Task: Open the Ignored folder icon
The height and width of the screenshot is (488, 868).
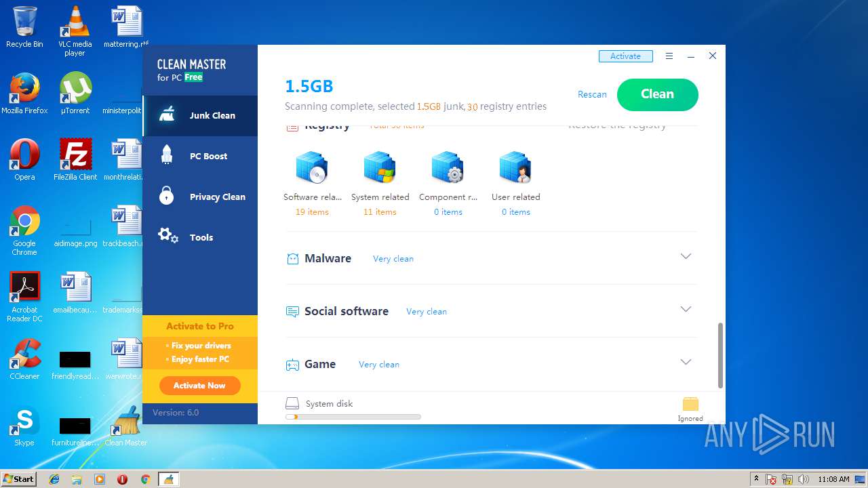Action: (690, 404)
